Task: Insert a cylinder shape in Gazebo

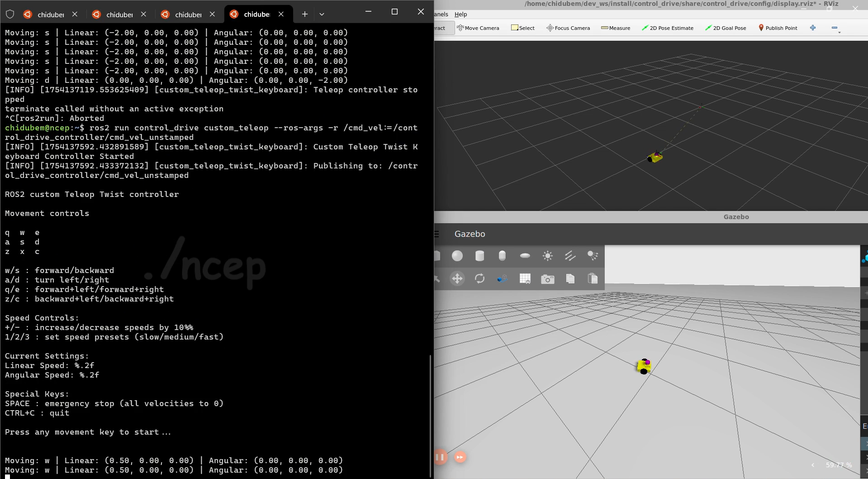Action: [480, 256]
